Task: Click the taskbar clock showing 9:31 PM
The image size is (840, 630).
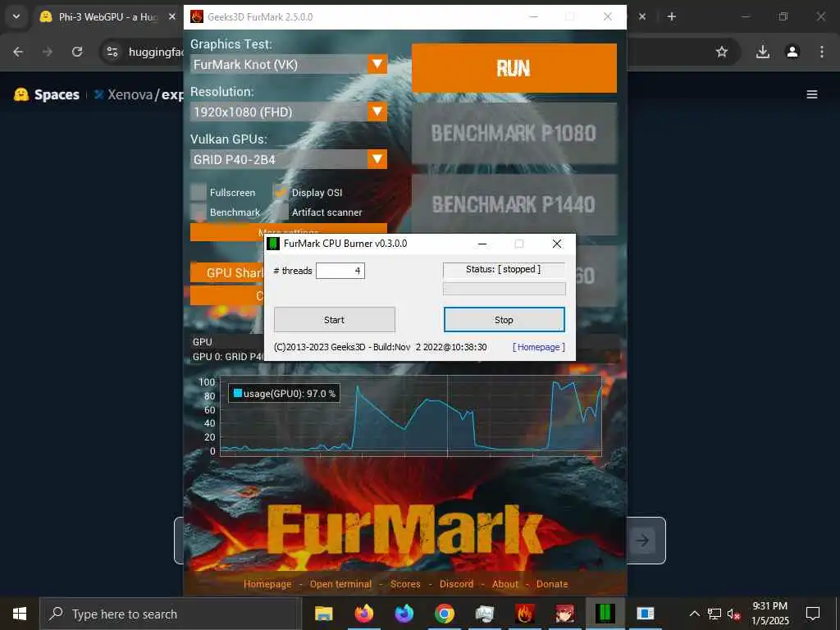Action: pos(769,614)
